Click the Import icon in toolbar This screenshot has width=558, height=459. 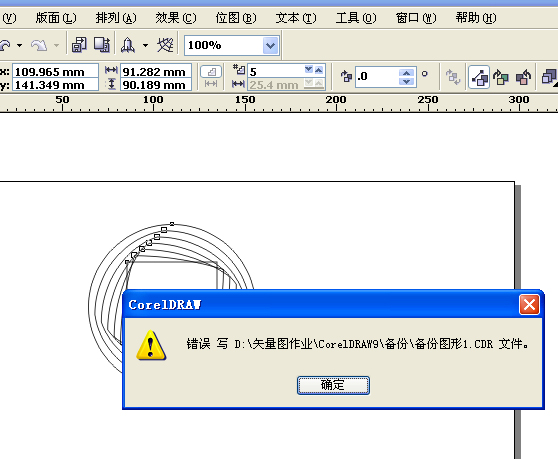[79, 45]
